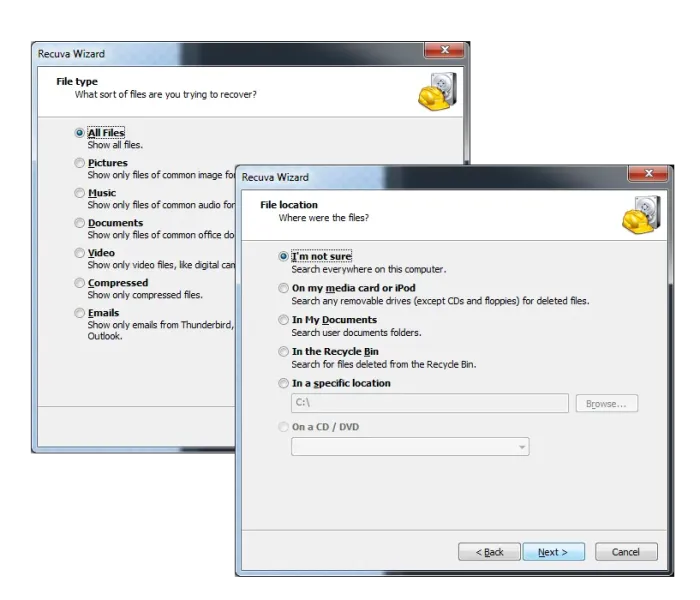Select the Emails file type option

(79, 312)
